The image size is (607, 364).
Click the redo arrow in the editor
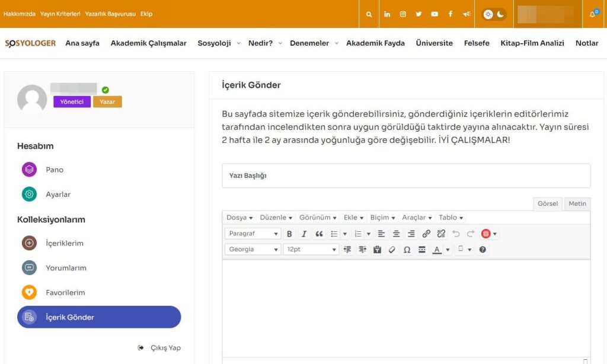point(471,234)
